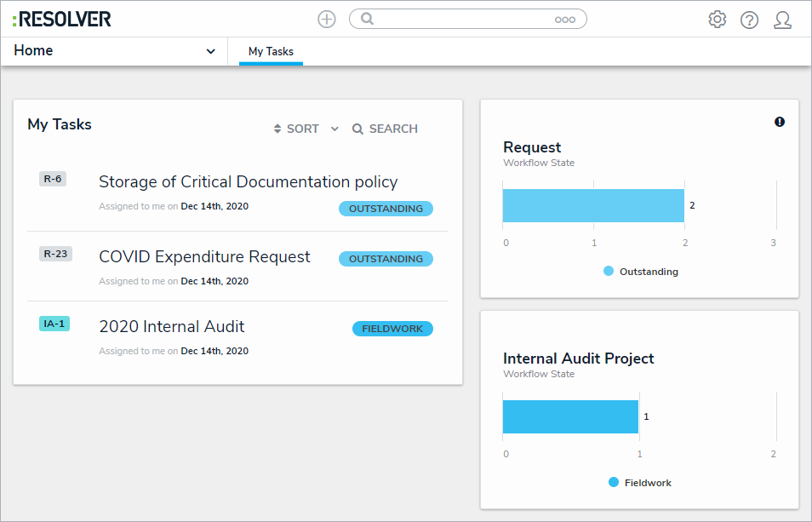Screen dimensions: 812x522
Task: Expand the Home navigation dropdown
Action: (x=210, y=51)
